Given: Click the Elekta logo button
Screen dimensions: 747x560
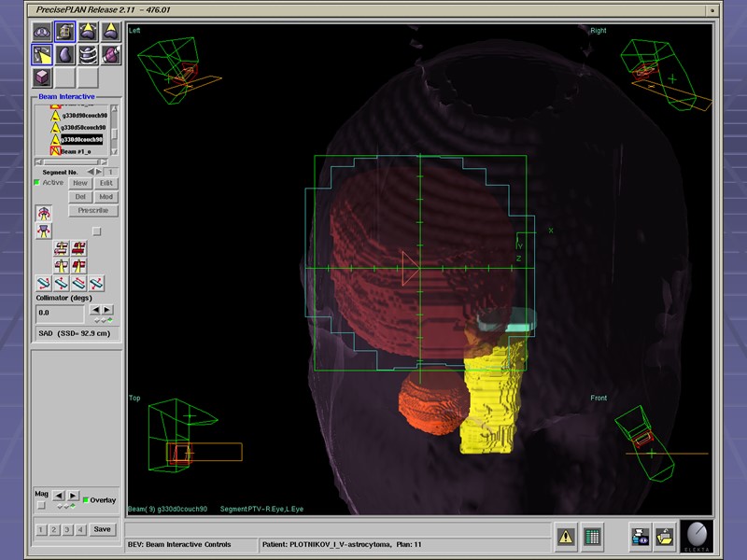Looking at the screenshot, I should tap(697, 537).
